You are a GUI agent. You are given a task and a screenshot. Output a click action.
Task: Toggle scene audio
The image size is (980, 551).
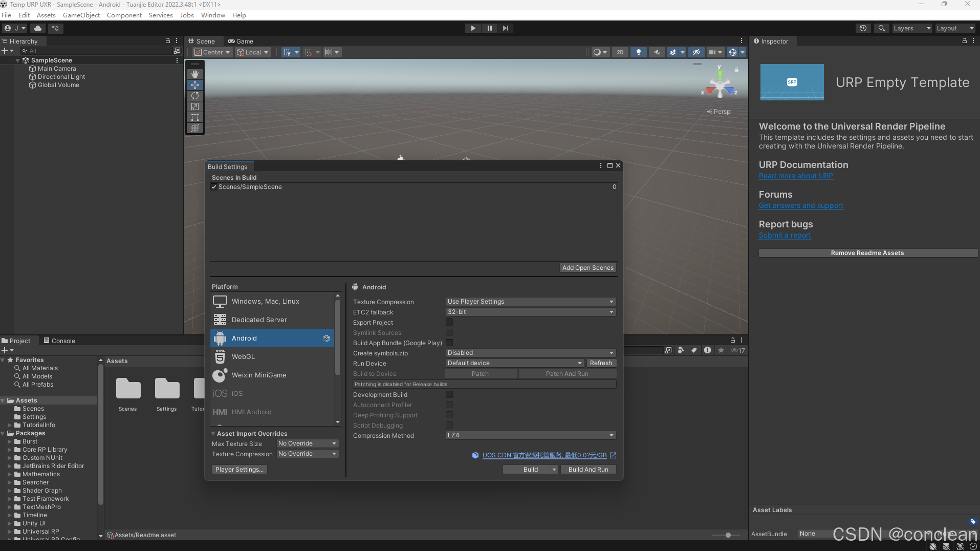pos(657,52)
